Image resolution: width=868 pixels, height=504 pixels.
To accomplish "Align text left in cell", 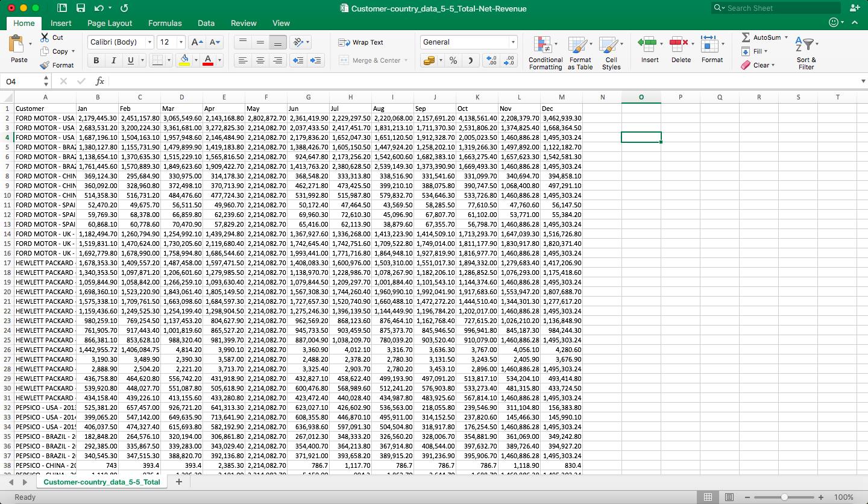I will pyautogui.click(x=242, y=60).
